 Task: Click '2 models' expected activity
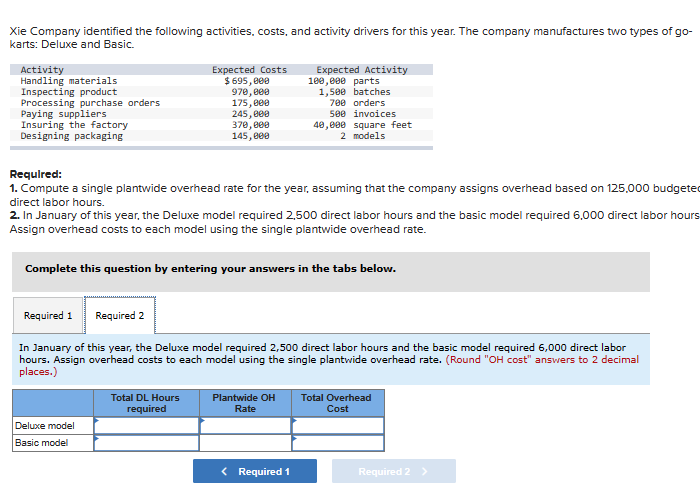pyautogui.click(x=362, y=136)
